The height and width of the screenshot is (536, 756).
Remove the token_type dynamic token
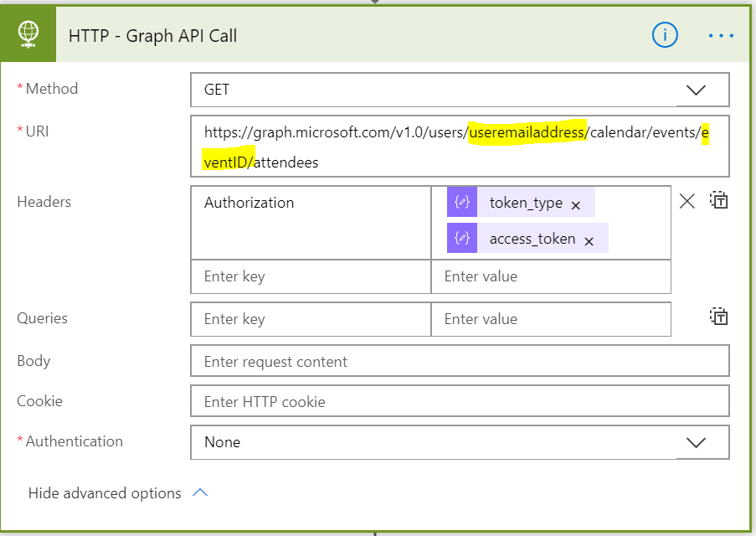pos(575,205)
